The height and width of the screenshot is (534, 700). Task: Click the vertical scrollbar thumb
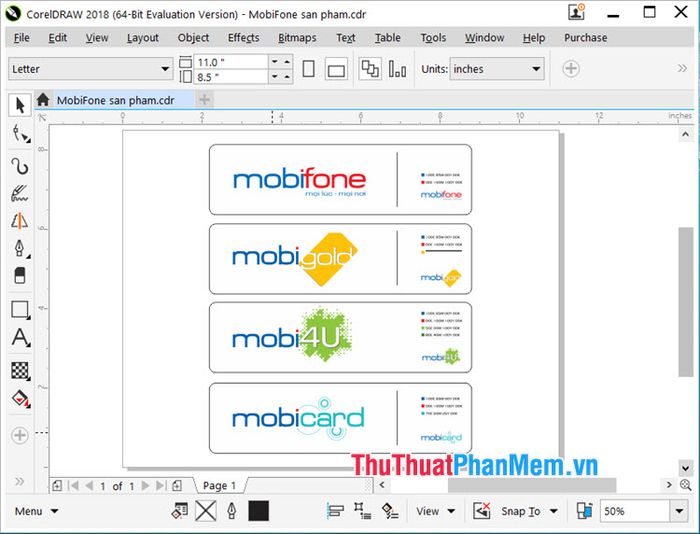point(685,302)
